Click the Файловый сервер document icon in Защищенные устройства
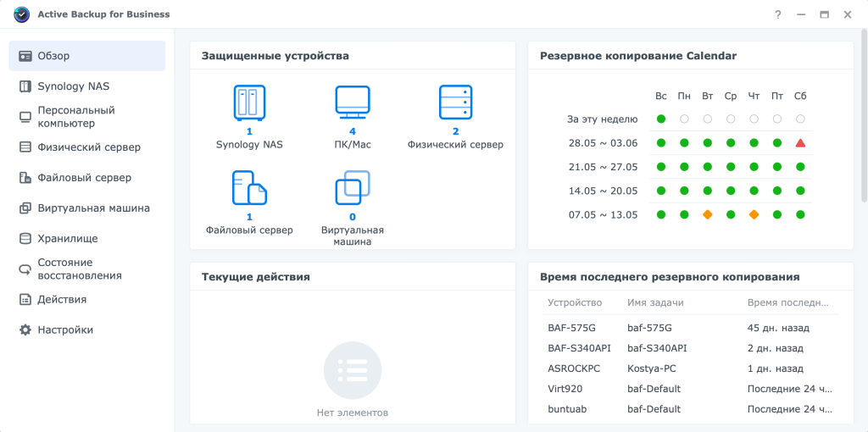 (249, 188)
